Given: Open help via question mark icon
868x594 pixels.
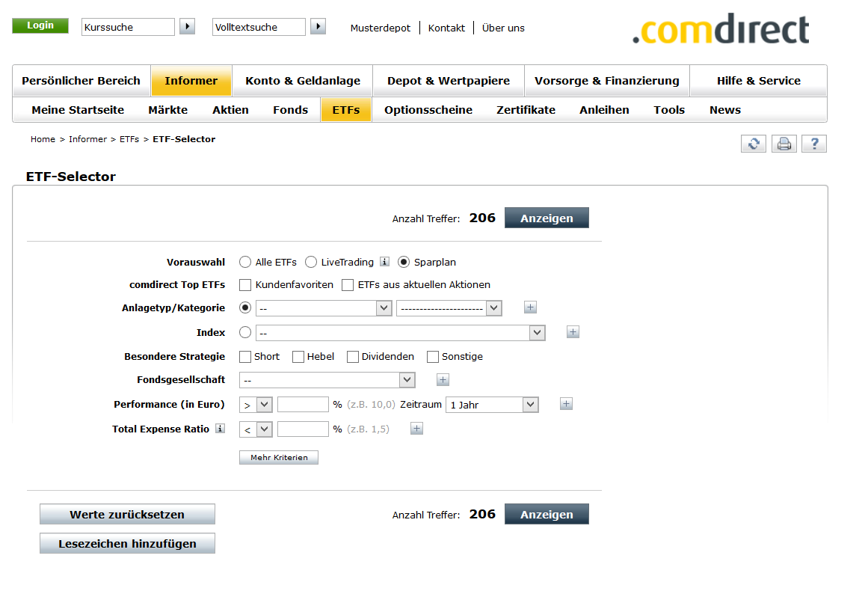Looking at the screenshot, I should click(x=813, y=144).
